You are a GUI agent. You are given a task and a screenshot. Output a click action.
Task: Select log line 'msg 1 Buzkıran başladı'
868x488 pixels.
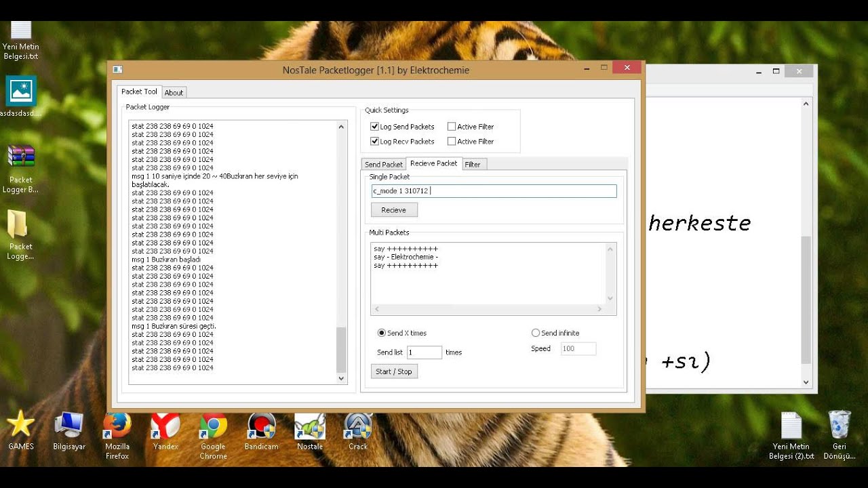coord(166,260)
